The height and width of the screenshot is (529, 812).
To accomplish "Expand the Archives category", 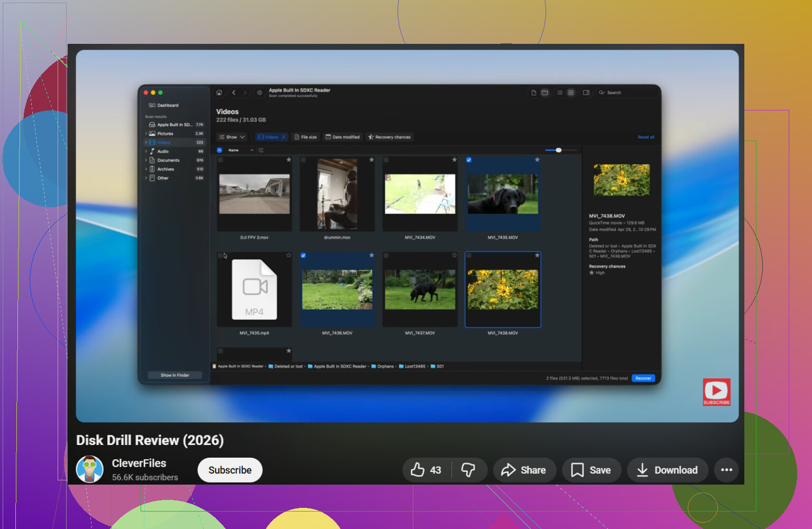I will pos(146,169).
